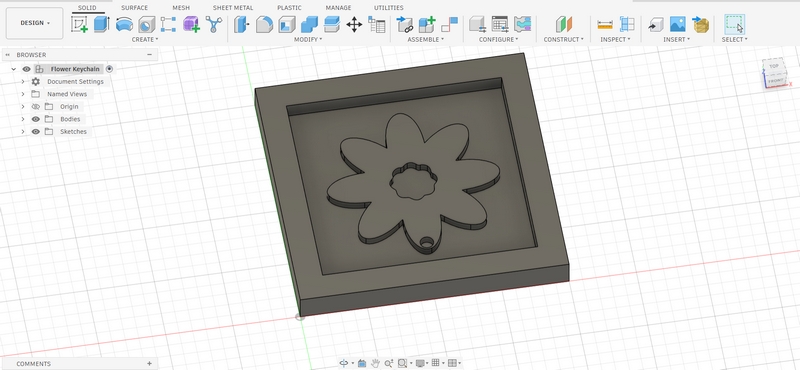The height and width of the screenshot is (370, 800).
Task: Expand the Named Views node
Action: (22, 94)
